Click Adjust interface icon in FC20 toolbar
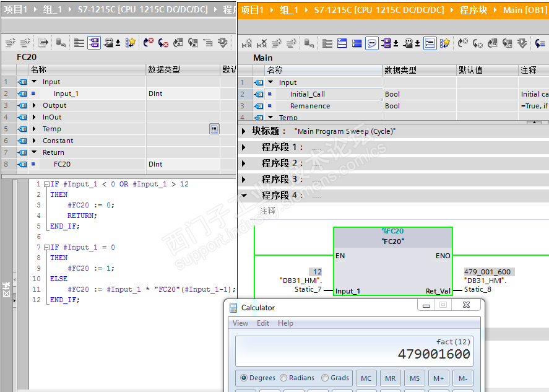The height and width of the screenshot is (392, 549). (x=61, y=43)
